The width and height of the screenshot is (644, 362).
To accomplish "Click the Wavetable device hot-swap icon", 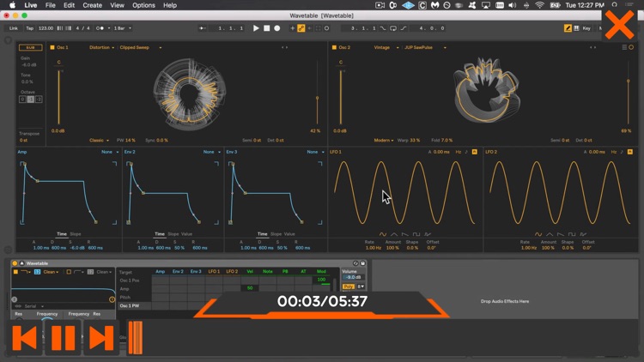I will [x=355, y=263].
